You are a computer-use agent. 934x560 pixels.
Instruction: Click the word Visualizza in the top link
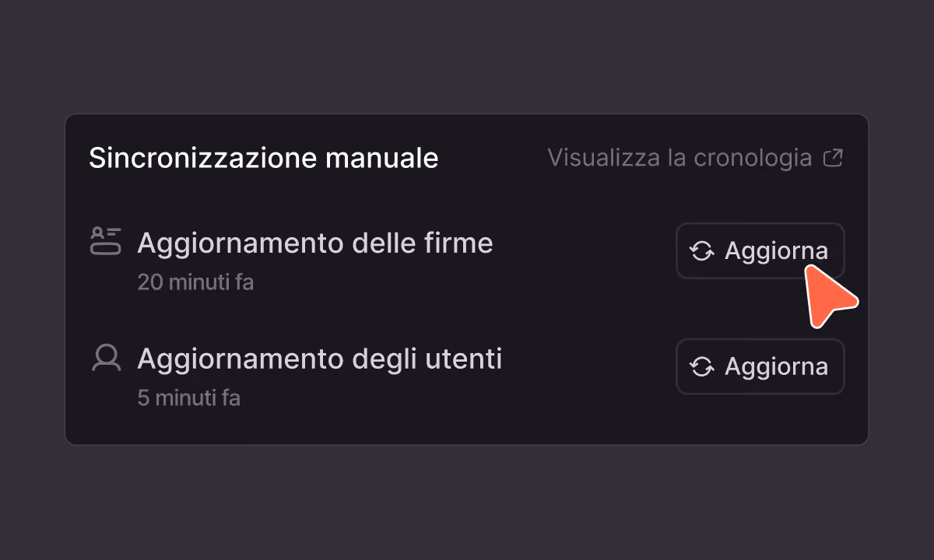point(604,158)
